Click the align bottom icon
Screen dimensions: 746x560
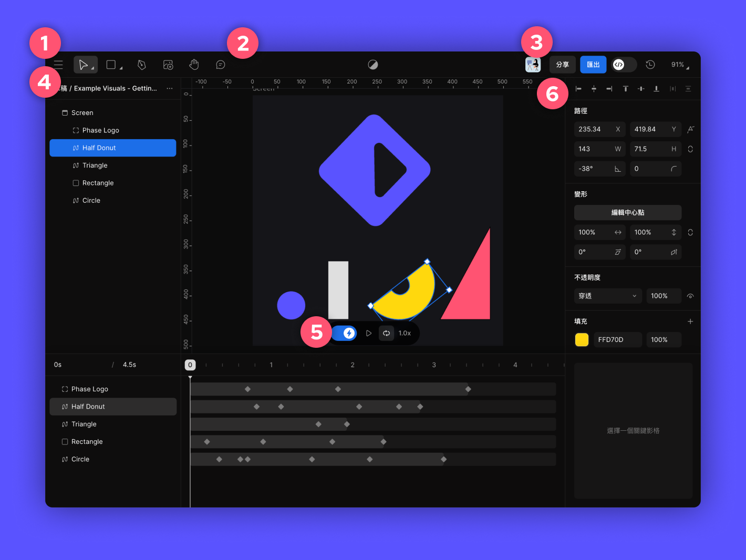click(656, 89)
